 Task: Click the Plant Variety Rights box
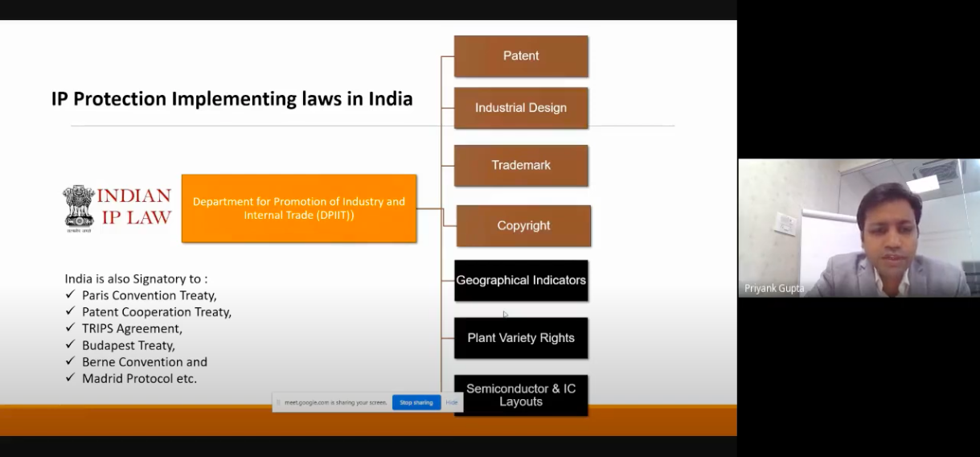pos(521,338)
